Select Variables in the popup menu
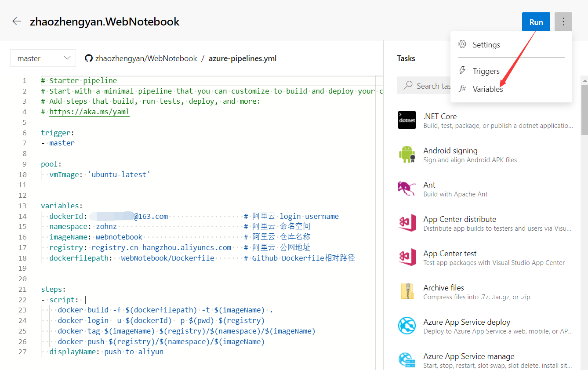 [488, 89]
